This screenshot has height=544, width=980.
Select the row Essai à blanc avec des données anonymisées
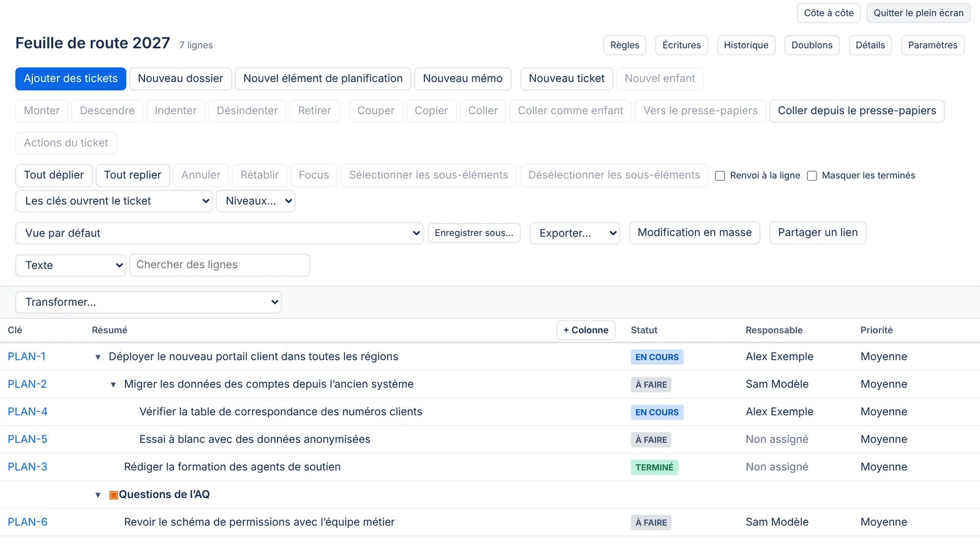pos(490,440)
